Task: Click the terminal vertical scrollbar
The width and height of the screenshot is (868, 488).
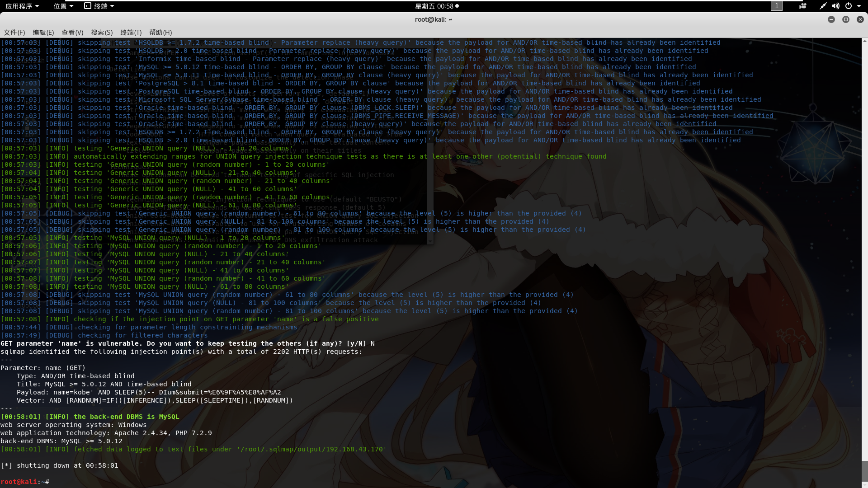Action: pos(864,471)
